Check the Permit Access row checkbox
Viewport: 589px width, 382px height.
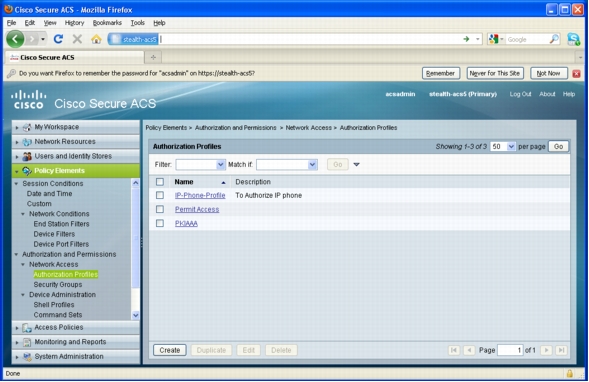pos(160,209)
